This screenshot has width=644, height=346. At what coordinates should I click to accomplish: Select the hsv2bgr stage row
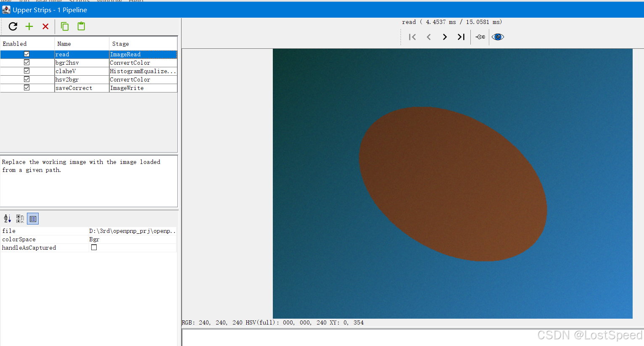click(89, 79)
